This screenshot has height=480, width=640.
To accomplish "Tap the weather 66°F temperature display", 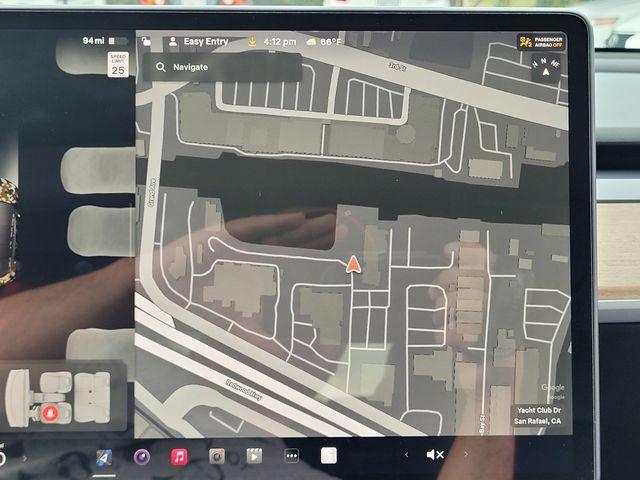I will pyautogui.click(x=324, y=42).
